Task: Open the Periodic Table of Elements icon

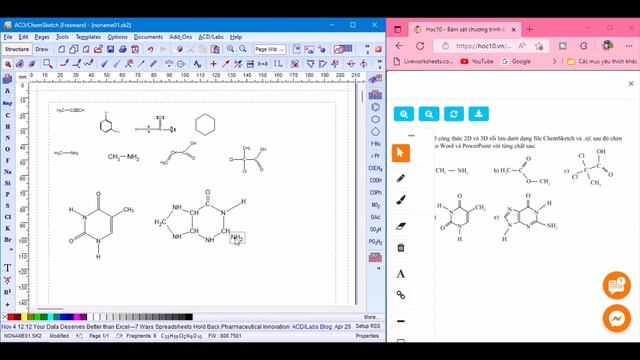Action: click(x=7, y=79)
